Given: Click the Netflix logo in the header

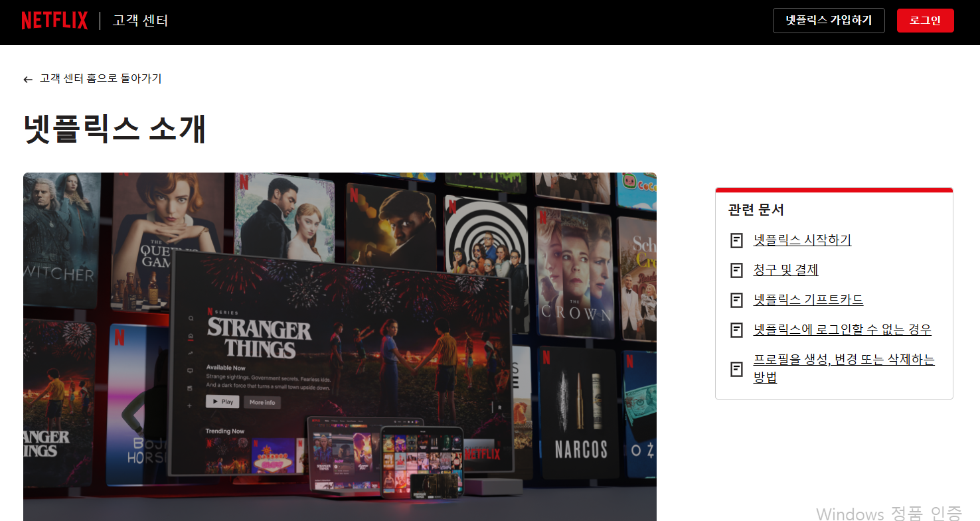Looking at the screenshot, I should tap(54, 21).
